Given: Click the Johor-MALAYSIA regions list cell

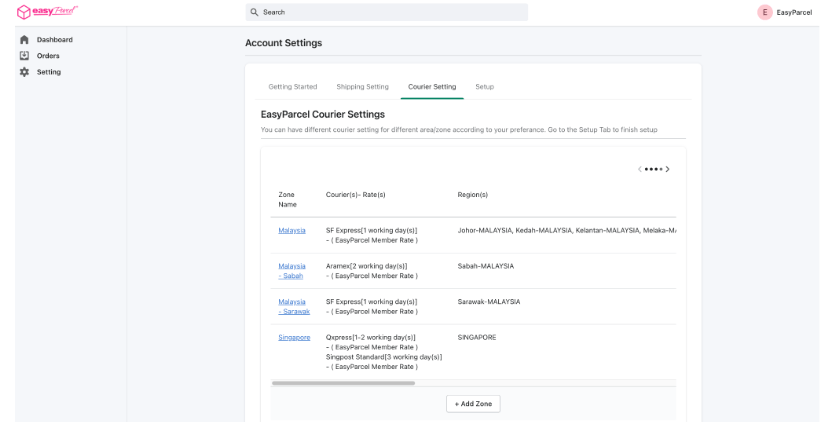Looking at the screenshot, I should (567, 231).
